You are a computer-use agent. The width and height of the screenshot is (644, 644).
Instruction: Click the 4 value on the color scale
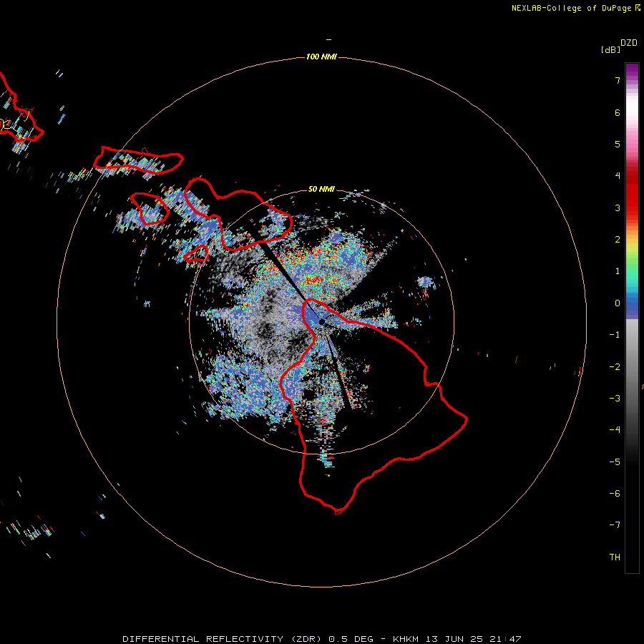tap(618, 176)
